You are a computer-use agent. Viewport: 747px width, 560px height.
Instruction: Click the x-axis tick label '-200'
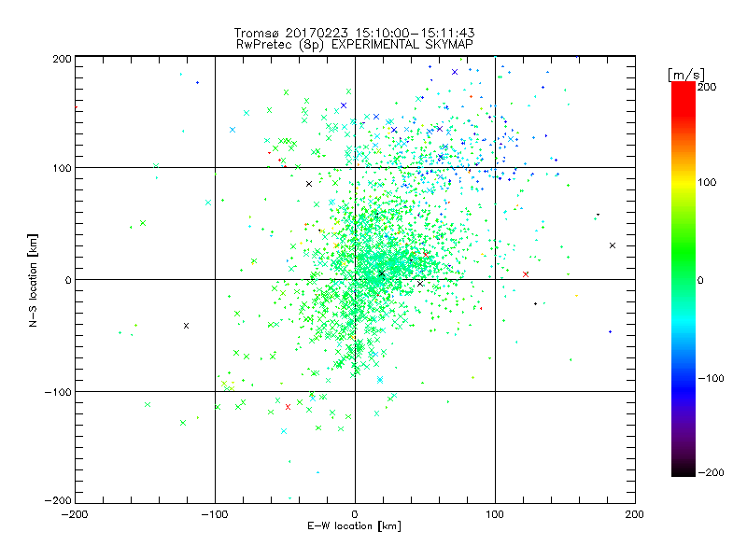tap(75, 514)
